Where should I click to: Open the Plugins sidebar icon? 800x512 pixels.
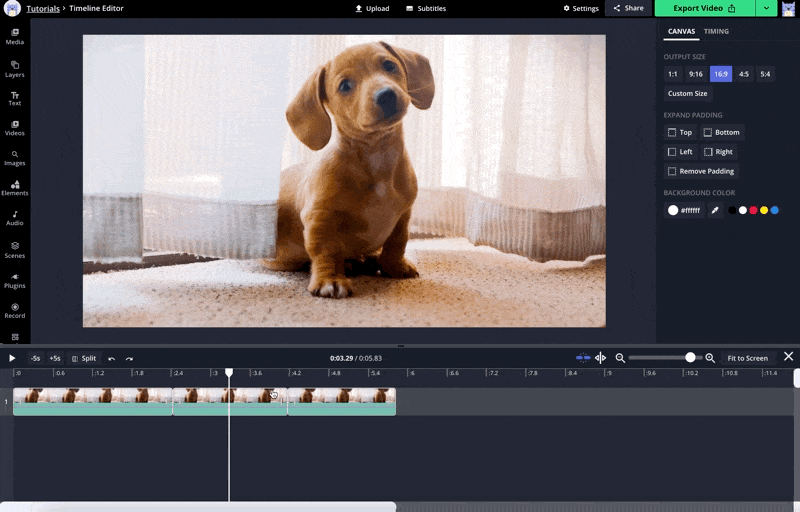click(x=15, y=280)
